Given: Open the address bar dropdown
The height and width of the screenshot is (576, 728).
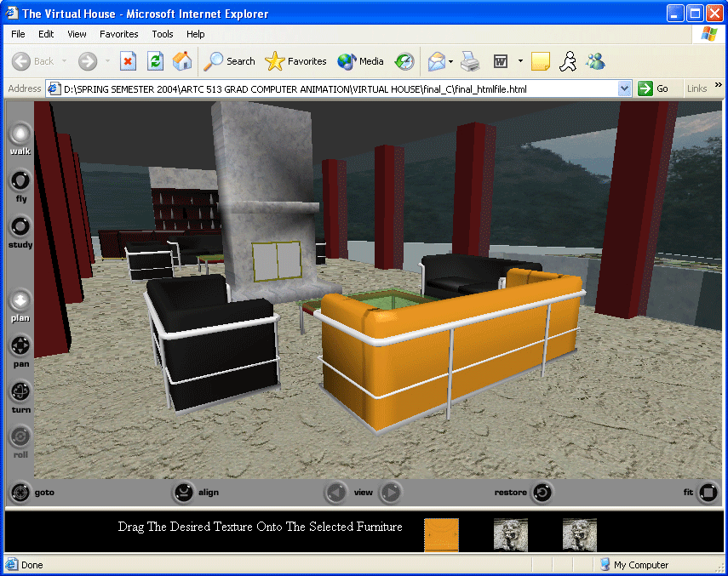Looking at the screenshot, I should coord(624,88).
